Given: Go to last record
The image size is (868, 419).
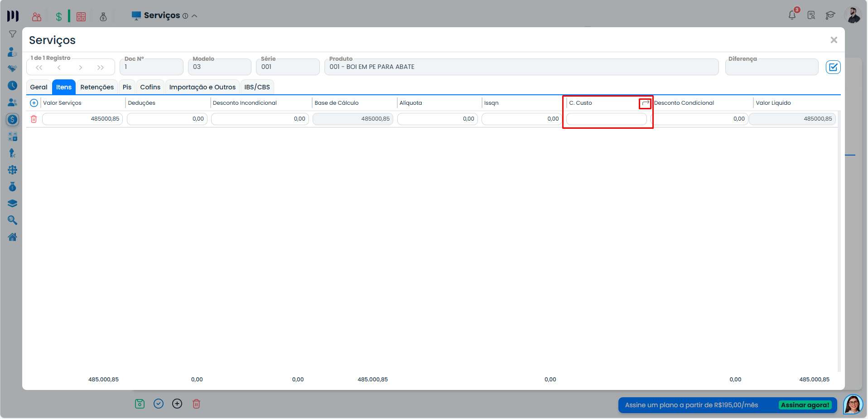Looking at the screenshot, I should 100,68.
